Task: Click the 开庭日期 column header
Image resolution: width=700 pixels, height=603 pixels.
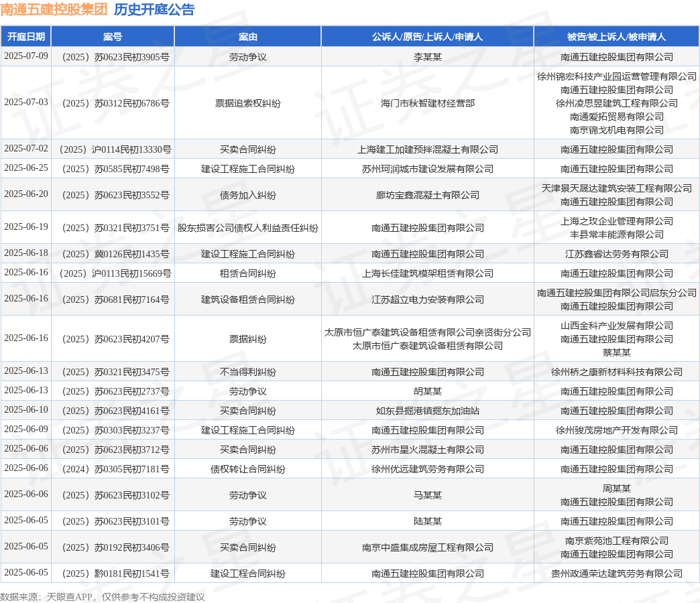Action: tap(26, 37)
